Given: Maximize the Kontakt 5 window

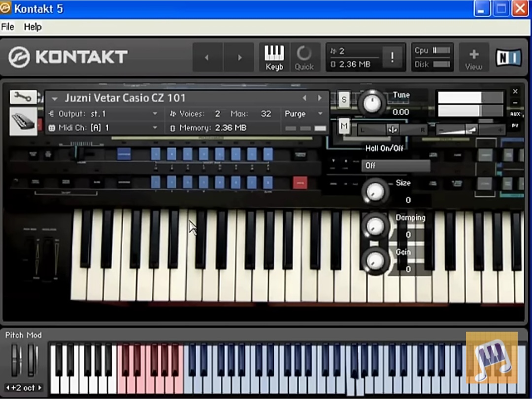Looking at the screenshot, I should point(501,9).
